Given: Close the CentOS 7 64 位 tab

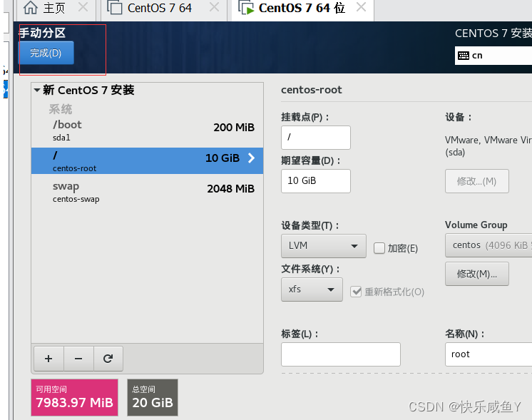Looking at the screenshot, I should coord(362,7).
